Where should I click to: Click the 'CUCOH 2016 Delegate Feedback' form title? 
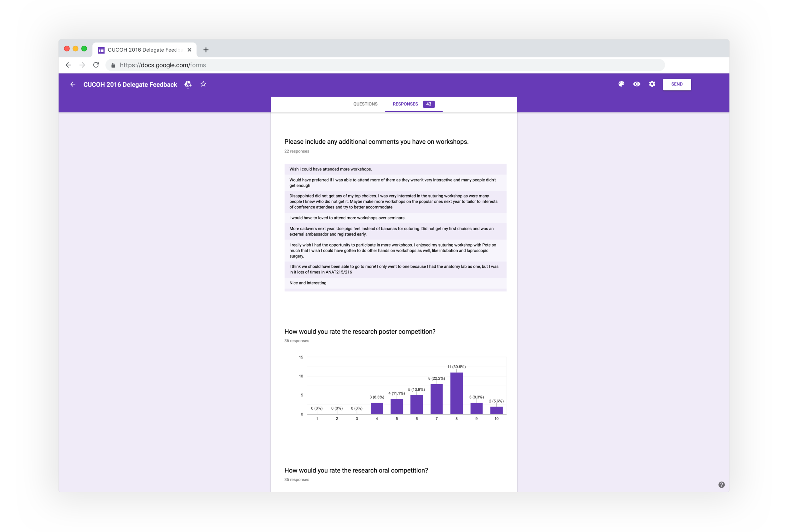130,84
